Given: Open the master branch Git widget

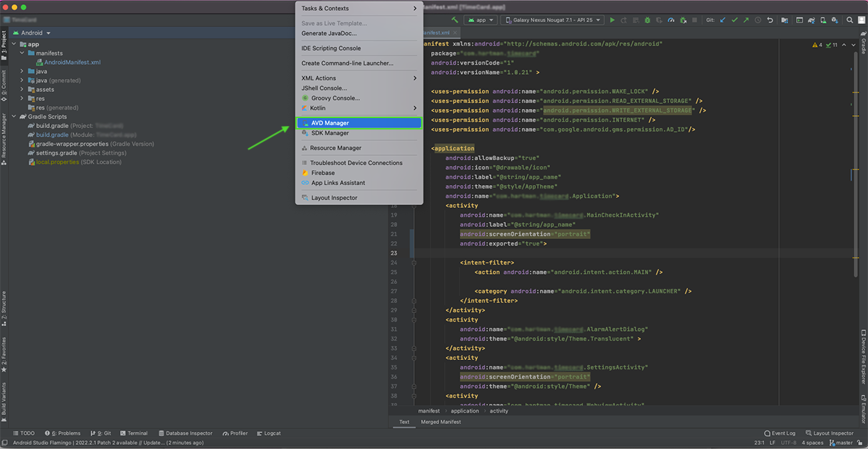Looking at the screenshot, I should point(840,442).
